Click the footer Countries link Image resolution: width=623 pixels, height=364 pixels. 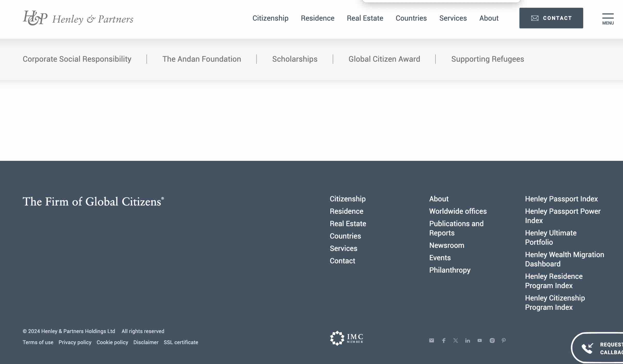(345, 236)
